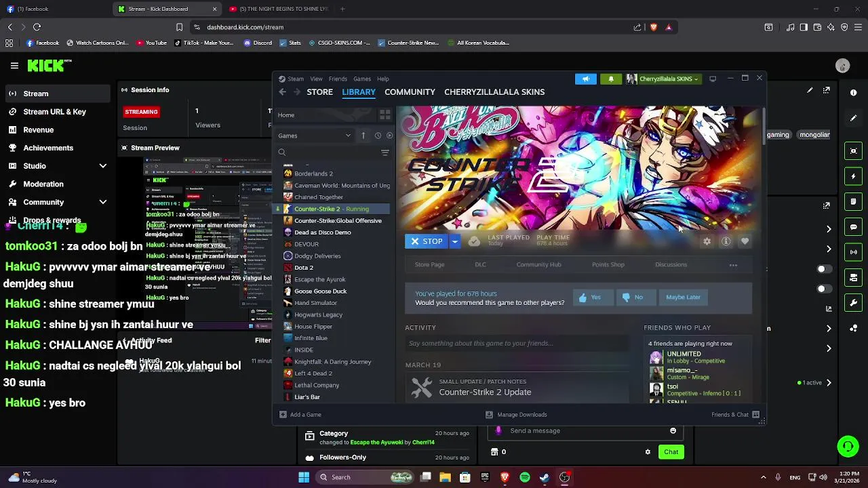Open the View menu in Steam
Viewport: 868px width, 488px height.
[316, 79]
